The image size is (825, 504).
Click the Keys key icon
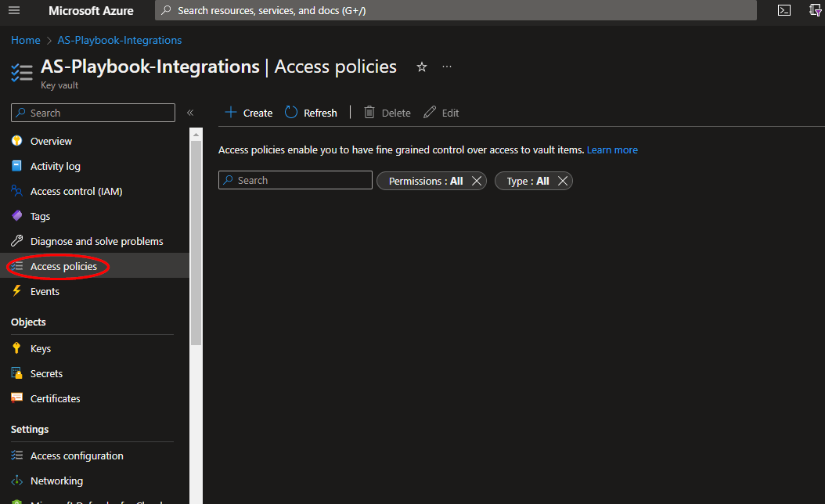click(17, 347)
